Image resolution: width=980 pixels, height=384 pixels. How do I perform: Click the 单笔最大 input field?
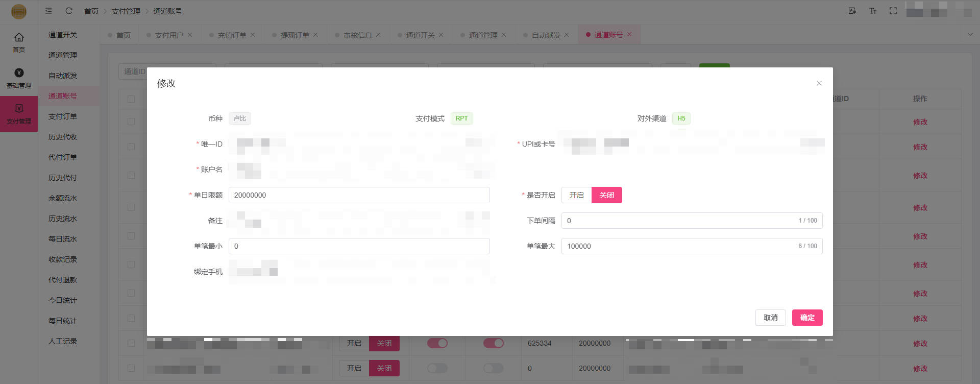(x=679, y=246)
